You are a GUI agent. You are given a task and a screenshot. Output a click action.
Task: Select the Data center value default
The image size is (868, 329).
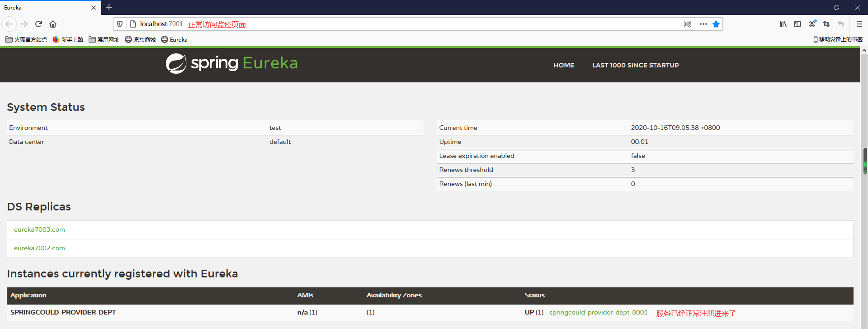point(280,142)
